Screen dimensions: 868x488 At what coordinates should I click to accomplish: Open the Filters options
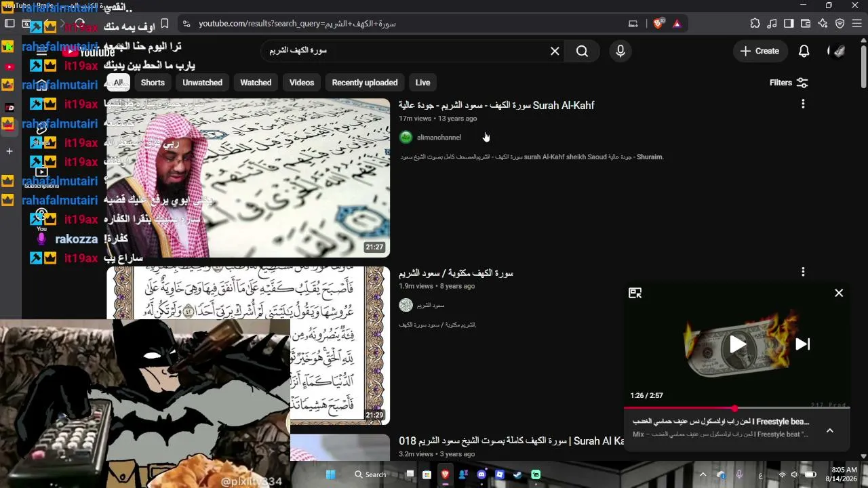(789, 83)
